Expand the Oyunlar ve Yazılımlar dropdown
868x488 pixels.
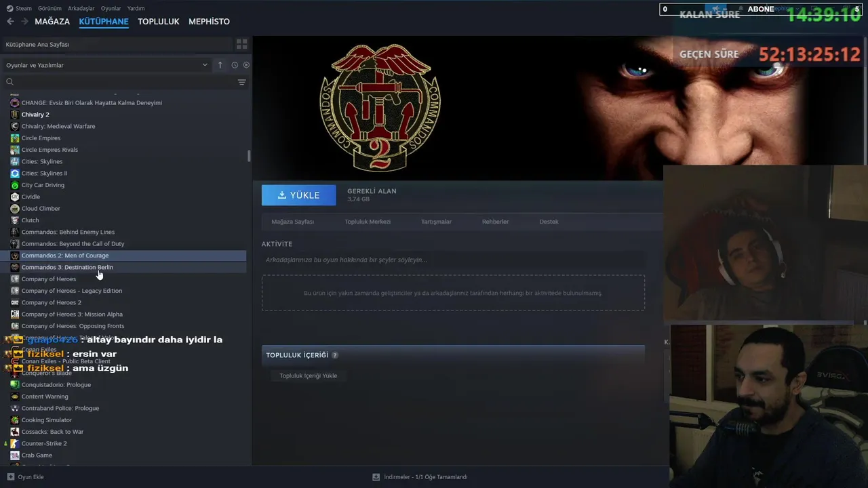click(x=107, y=65)
